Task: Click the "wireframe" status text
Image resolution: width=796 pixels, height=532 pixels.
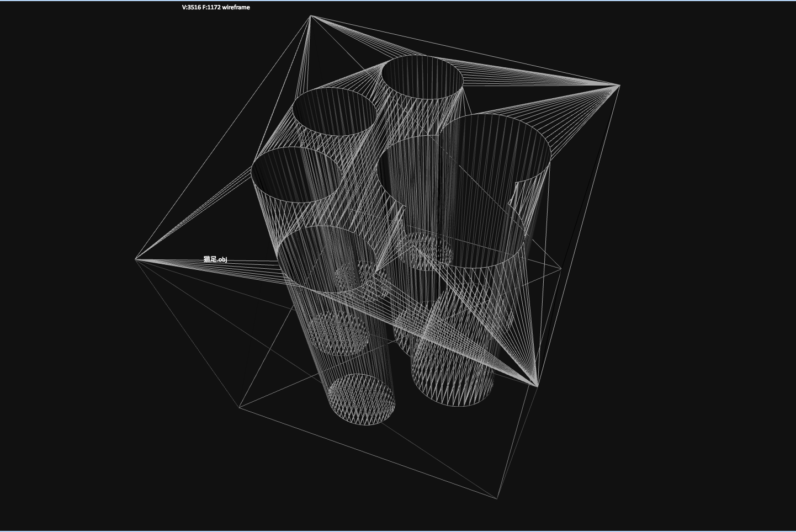Action: [x=235, y=7]
